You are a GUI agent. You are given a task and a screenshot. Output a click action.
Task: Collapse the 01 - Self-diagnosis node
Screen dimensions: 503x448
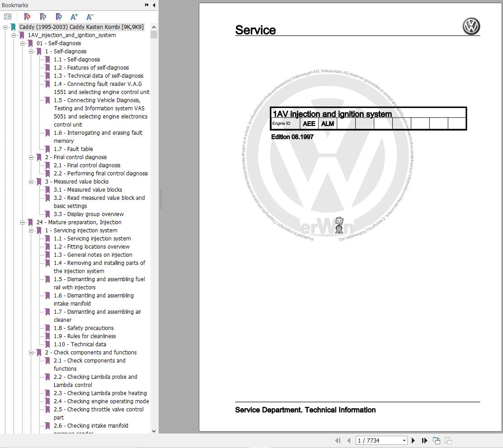tap(23, 43)
